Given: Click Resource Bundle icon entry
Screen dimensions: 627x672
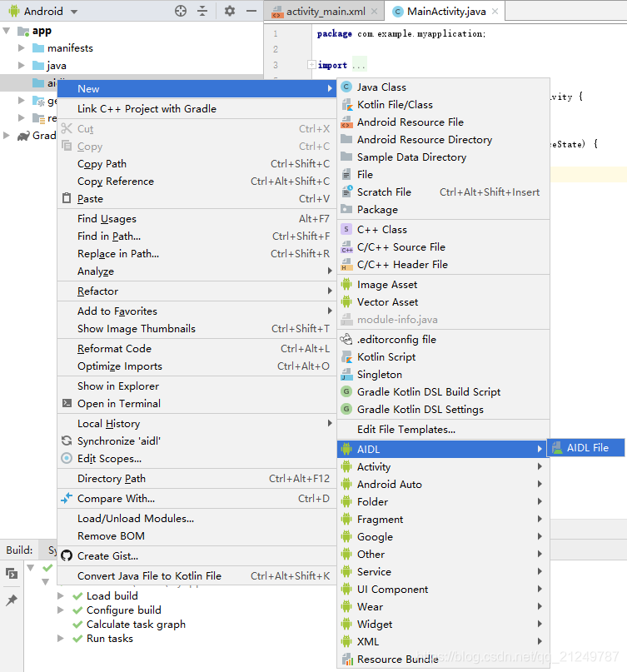Looking at the screenshot, I should pos(346,660).
